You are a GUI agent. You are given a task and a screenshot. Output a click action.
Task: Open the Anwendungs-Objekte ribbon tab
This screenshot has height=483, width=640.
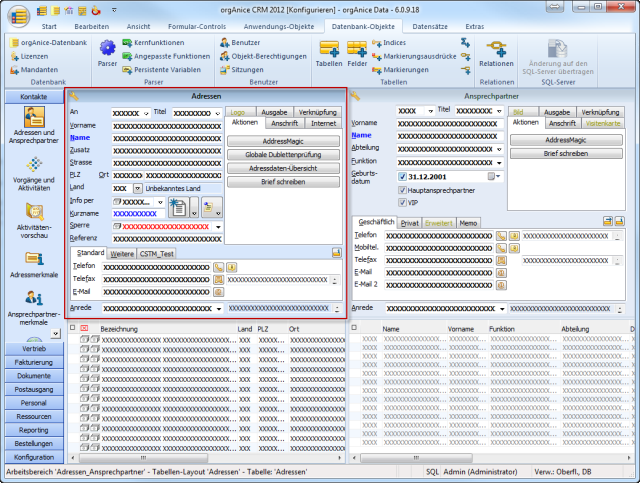(279, 27)
